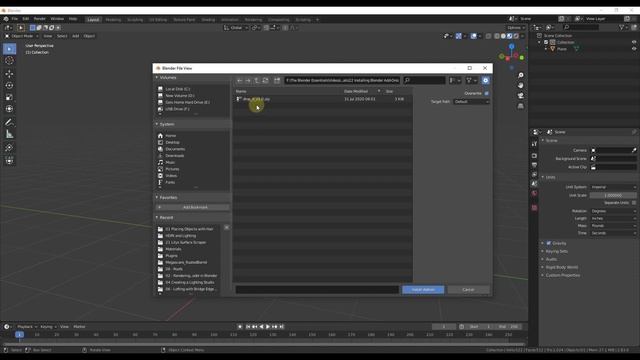Open File View filter dropdown
This screenshot has height=360, width=640.
[x=471, y=80]
